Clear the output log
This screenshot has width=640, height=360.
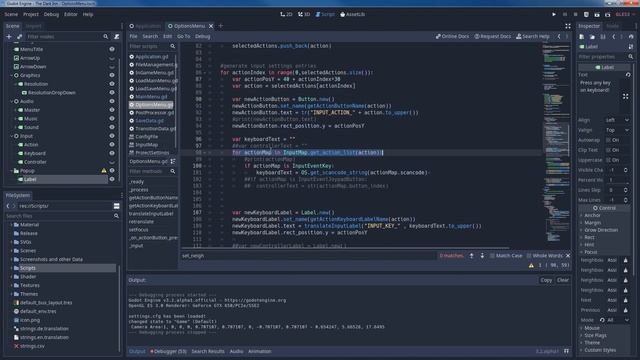[x=562, y=280]
